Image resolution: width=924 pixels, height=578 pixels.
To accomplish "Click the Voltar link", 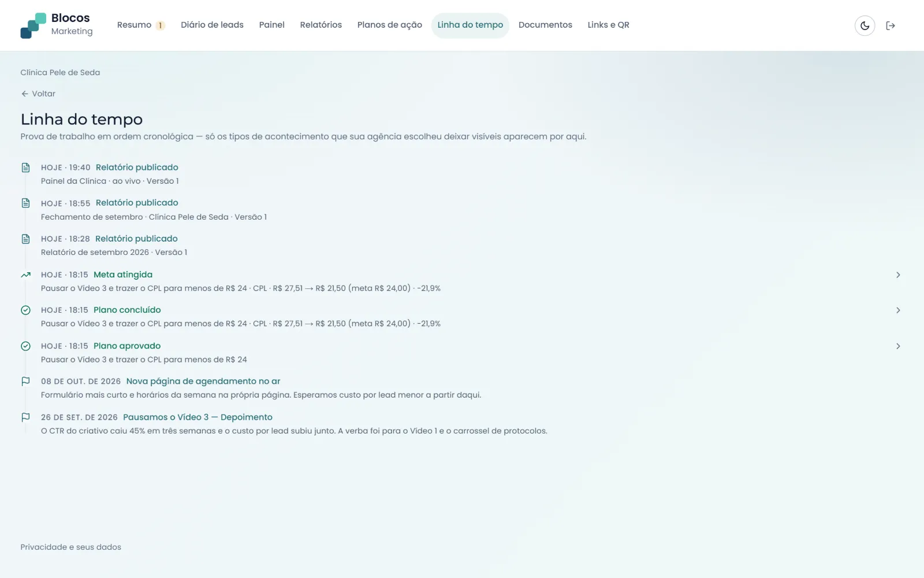I will 38,94.
